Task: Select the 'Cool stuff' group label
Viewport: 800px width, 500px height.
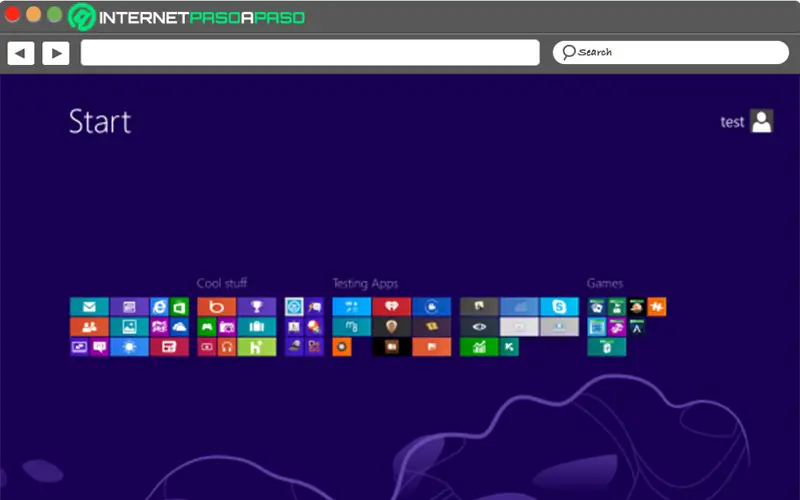Action: (222, 283)
